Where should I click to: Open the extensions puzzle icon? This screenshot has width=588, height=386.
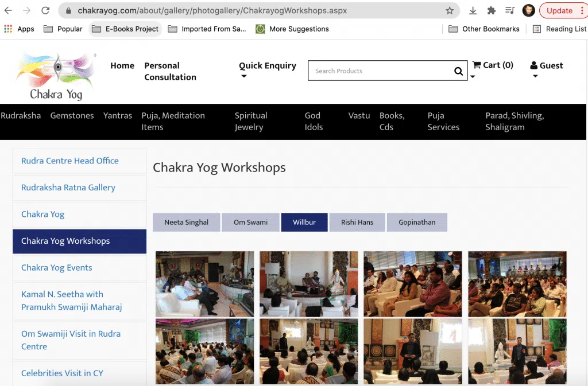492,10
